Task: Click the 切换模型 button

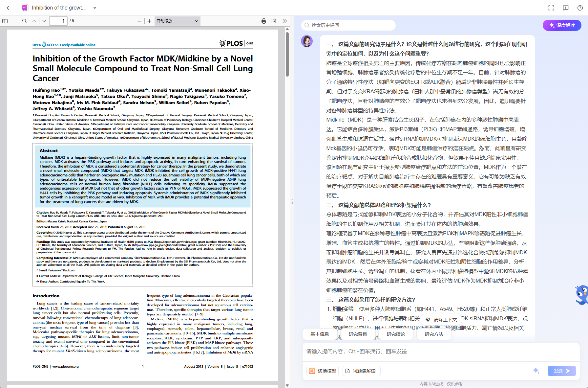Action: click(323, 371)
